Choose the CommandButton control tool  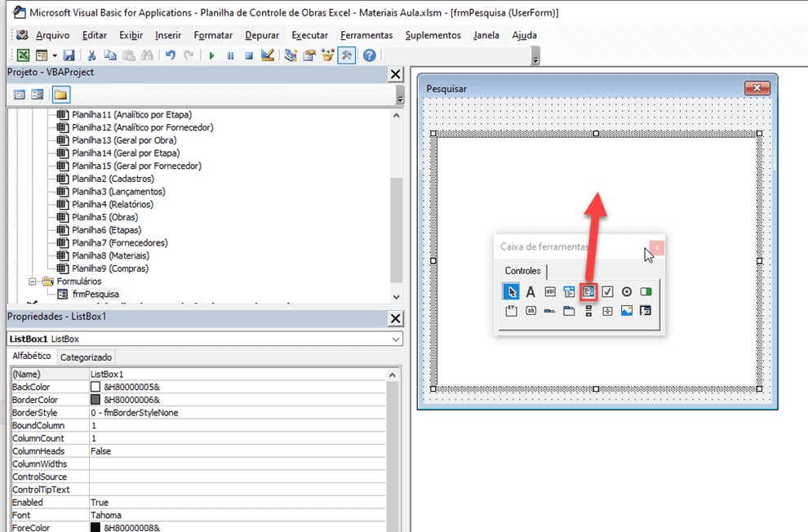click(x=531, y=311)
